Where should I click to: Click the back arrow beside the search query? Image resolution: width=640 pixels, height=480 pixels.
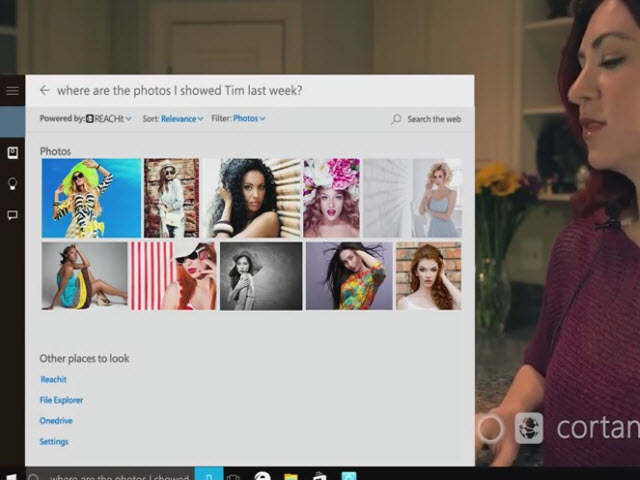(44, 91)
